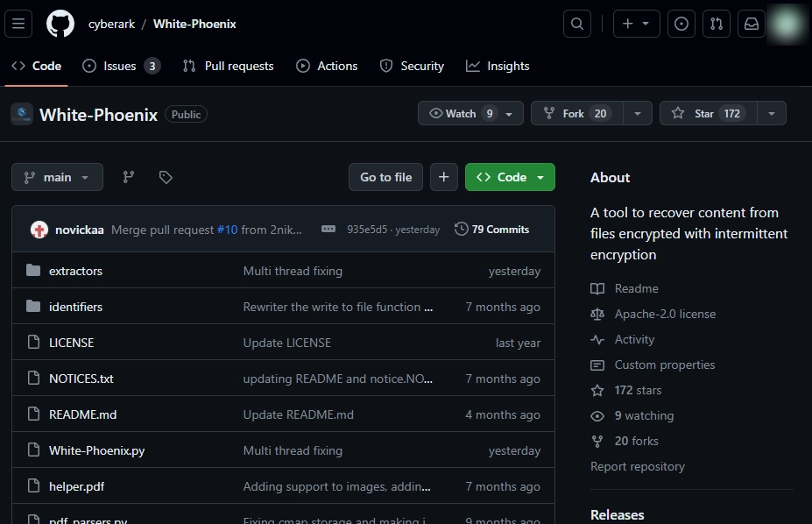
Task: Click novickaa's avatar in commit bar
Action: pos(39,230)
